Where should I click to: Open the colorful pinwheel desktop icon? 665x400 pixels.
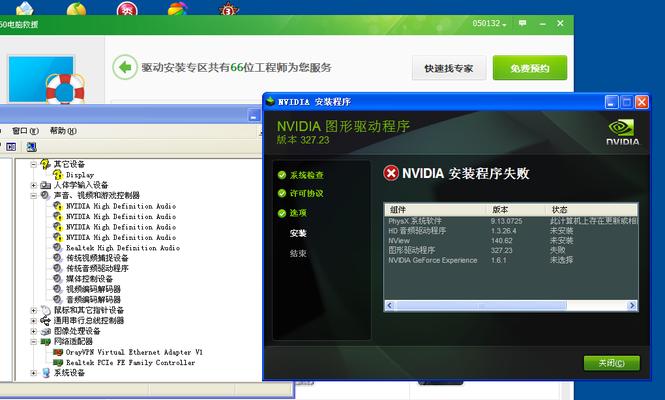pos(177,8)
